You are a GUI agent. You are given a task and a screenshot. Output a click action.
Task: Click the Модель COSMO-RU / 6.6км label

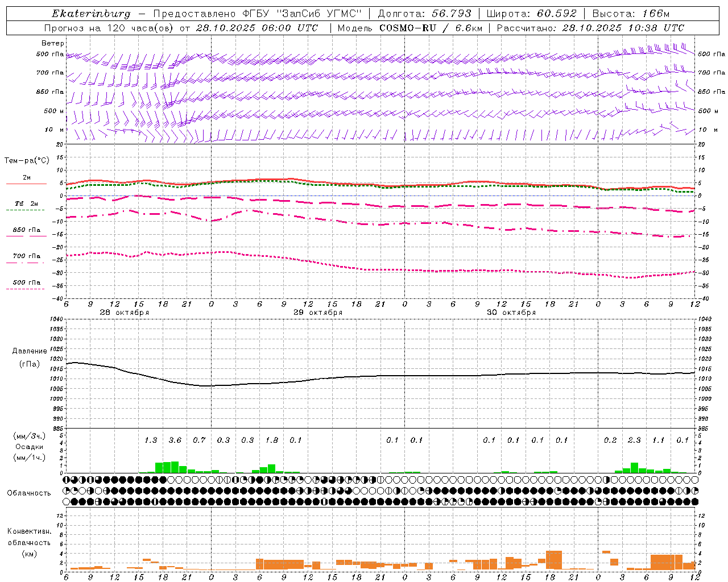pyautogui.click(x=409, y=28)
